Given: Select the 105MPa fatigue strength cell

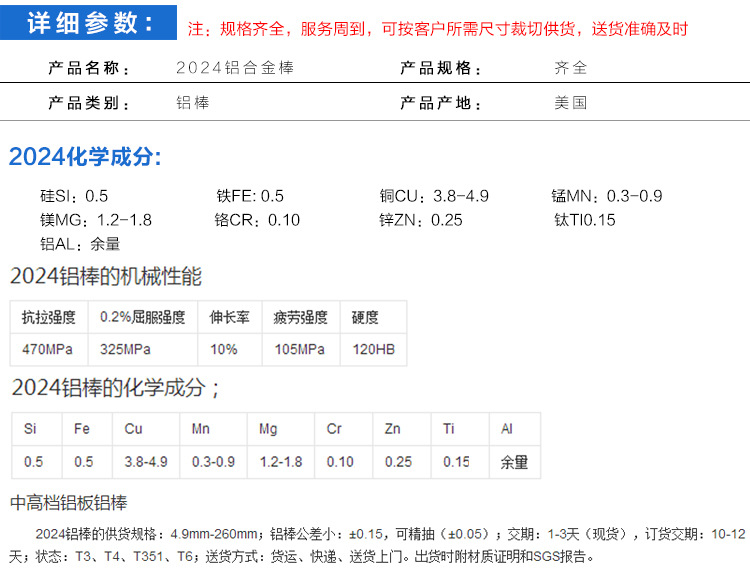Looking at the screenshot, I should point(301,350).
